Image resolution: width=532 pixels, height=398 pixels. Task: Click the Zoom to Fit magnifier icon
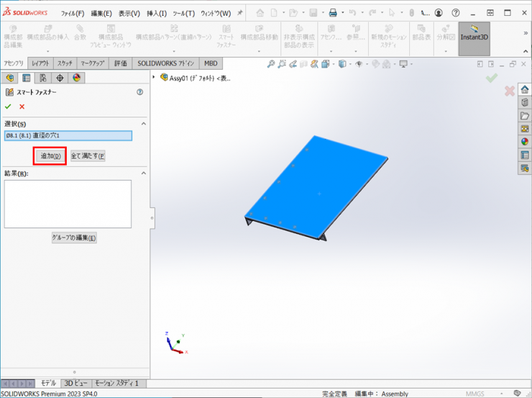click(x=271, y=64)
